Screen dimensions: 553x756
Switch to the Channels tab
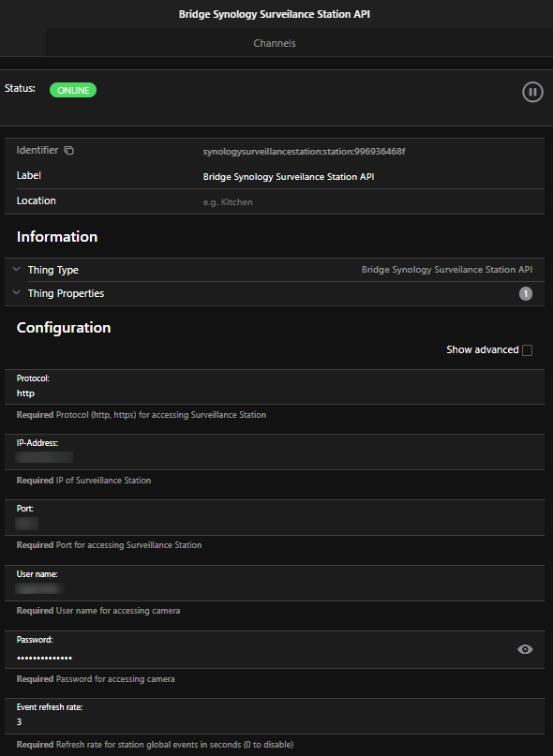(275, 43)
